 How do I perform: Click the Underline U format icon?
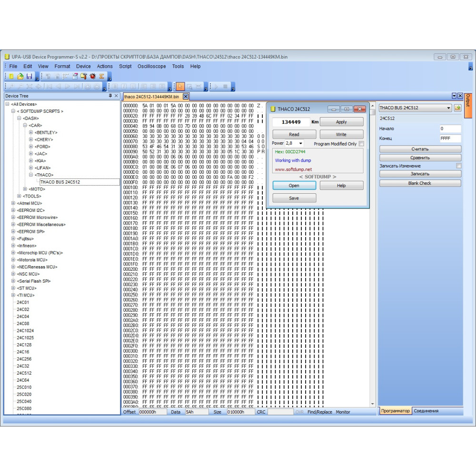tap(133, 87)
